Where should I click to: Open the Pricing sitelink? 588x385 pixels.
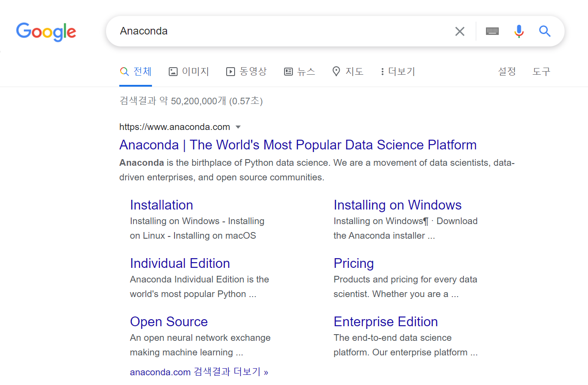353,263
